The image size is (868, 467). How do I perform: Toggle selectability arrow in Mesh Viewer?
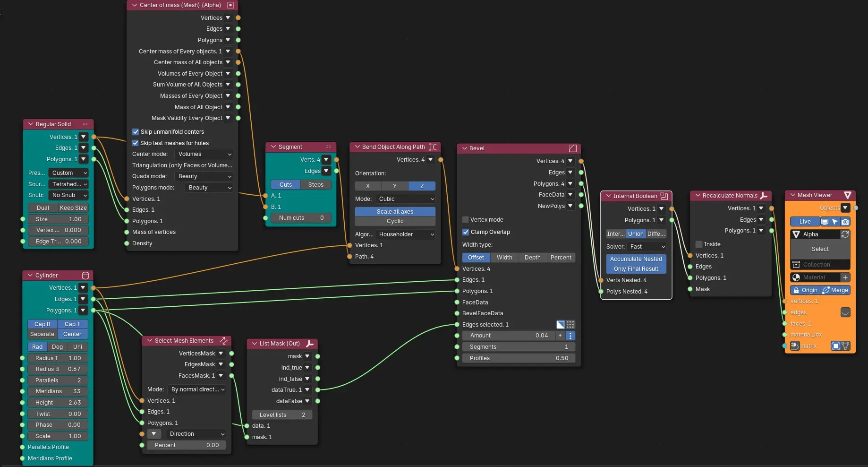click(835, 222)
